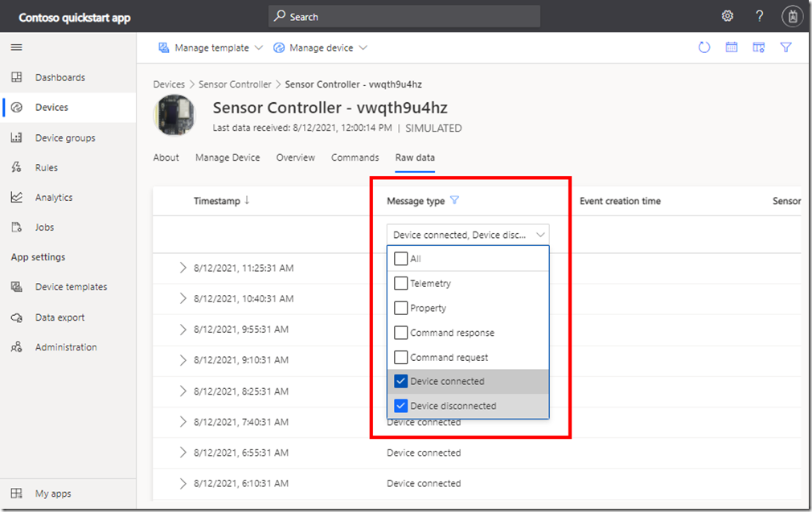Click the Administration icon in sidebar
The image size is (812, 512).
tap(17, 347)
